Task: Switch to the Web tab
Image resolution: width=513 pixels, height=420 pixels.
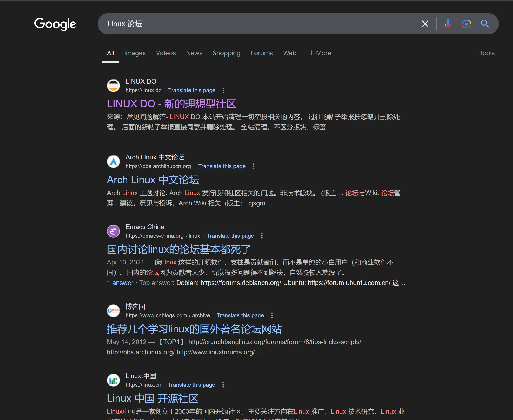Action: [x=290, y=53]
